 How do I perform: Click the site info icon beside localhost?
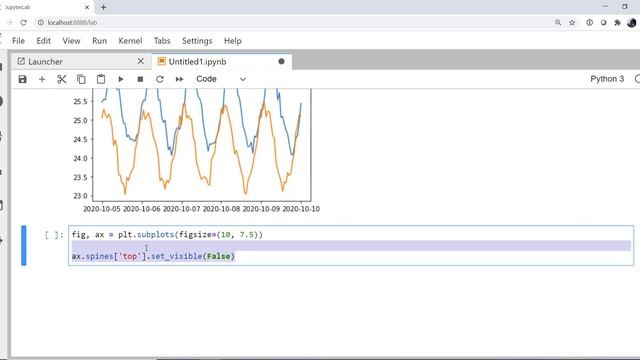pos(41,22)
